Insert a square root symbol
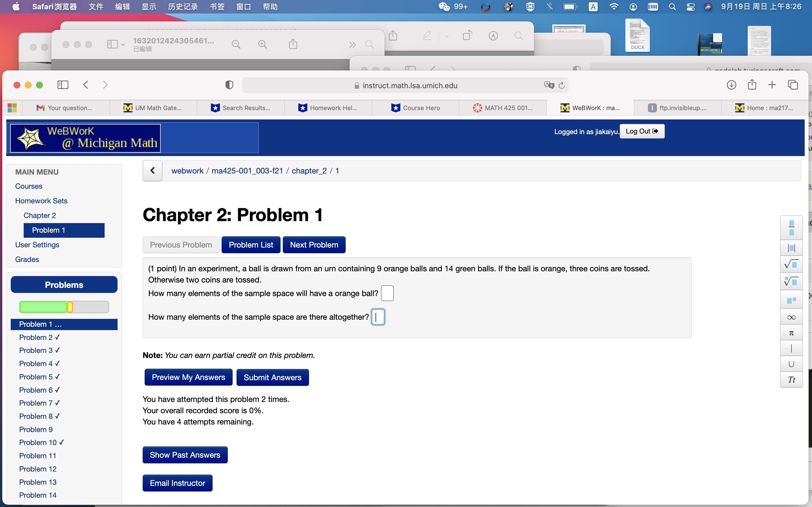 pyautogui.click(x=791, y=264)
